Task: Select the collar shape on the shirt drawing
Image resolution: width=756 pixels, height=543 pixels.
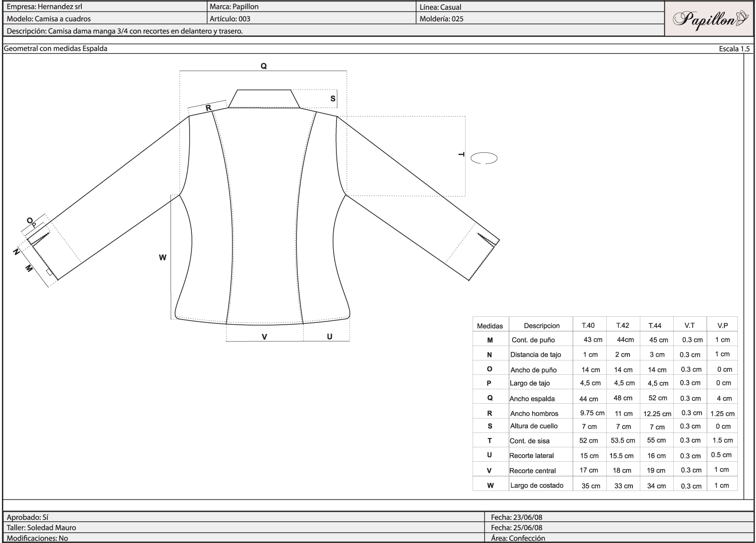Action: point(264,99)
